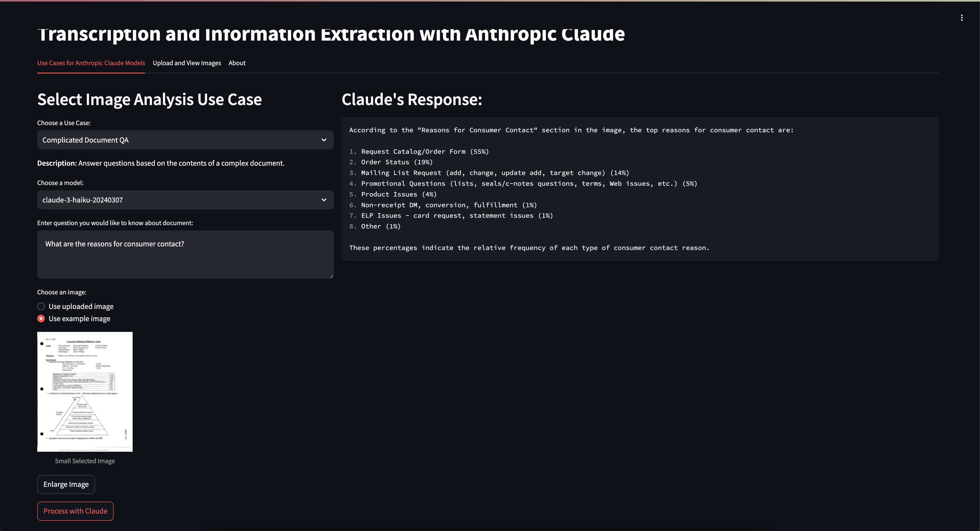
Task: Click the Other (1%) response line
Action: point(381,226)
